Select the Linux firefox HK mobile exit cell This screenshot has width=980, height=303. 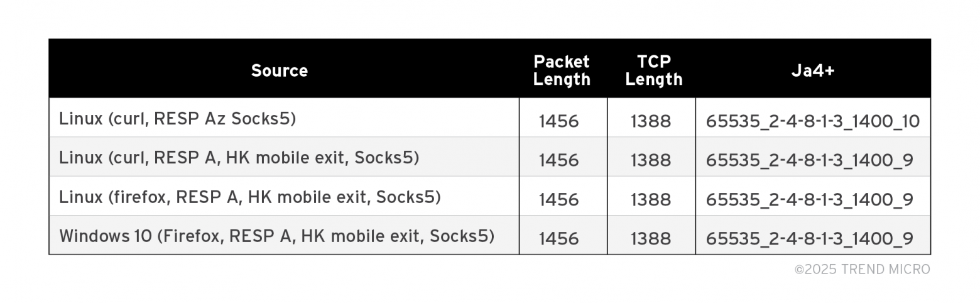[x=250, y=197]
